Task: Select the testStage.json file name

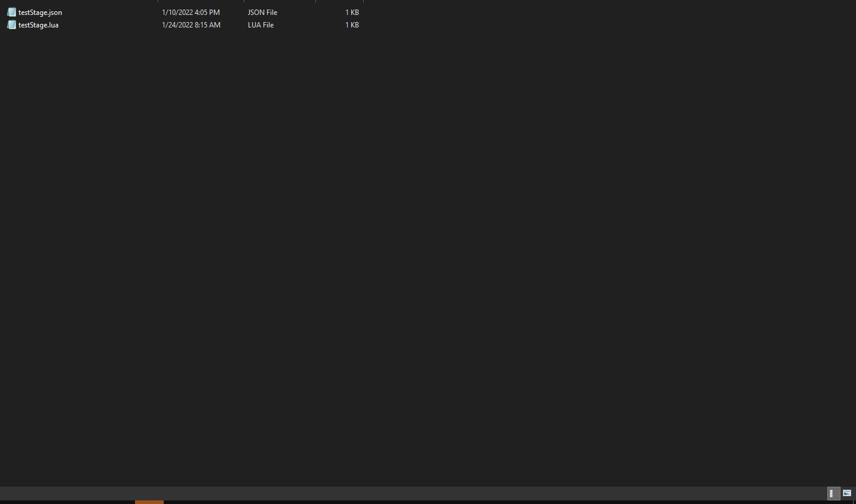Action: [40, 13]
